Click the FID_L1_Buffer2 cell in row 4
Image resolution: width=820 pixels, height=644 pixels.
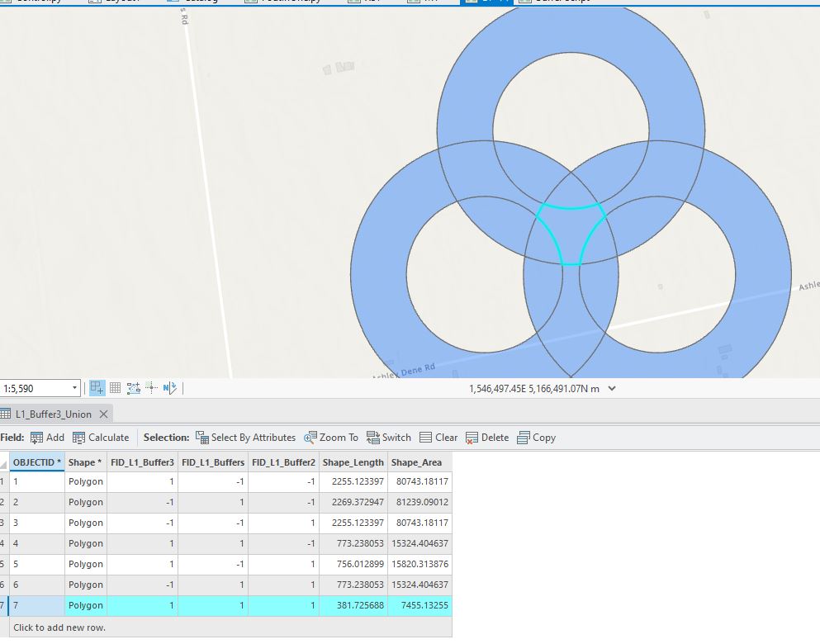coord(283,543)
